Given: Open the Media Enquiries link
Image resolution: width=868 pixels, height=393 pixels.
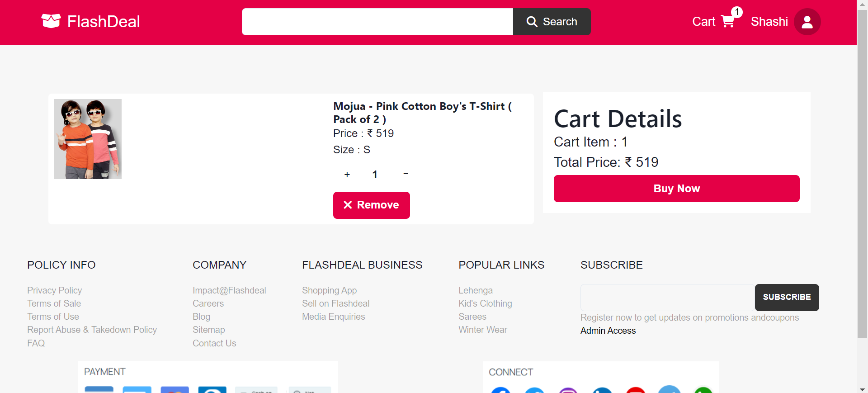Looking at the screenshot, I should tap(334, 317).
